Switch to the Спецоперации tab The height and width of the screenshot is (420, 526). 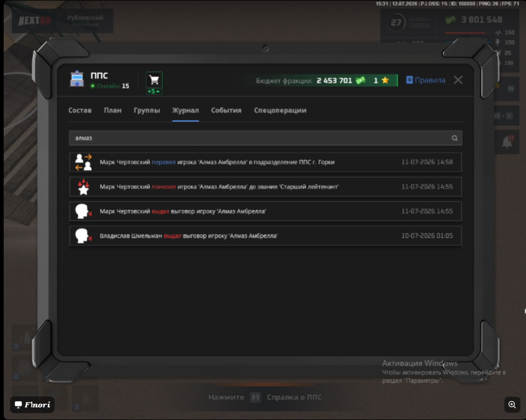pyautogui.click(x=280, y=110)
